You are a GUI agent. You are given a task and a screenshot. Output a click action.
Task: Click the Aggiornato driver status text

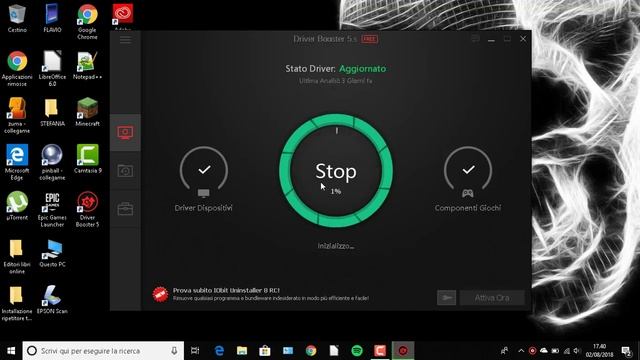coord(362,69)
